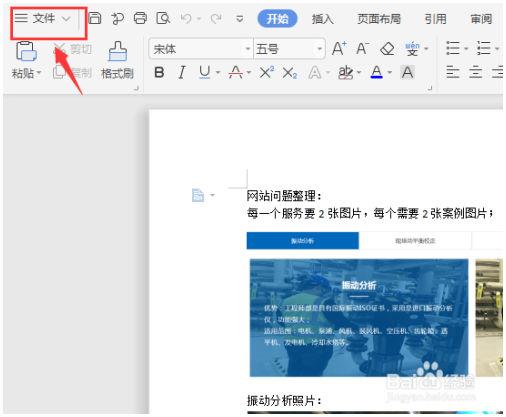Increase font size with A+ icon
Image resolution: width=506 pixels, height=417 pixels.
[339, 49]
